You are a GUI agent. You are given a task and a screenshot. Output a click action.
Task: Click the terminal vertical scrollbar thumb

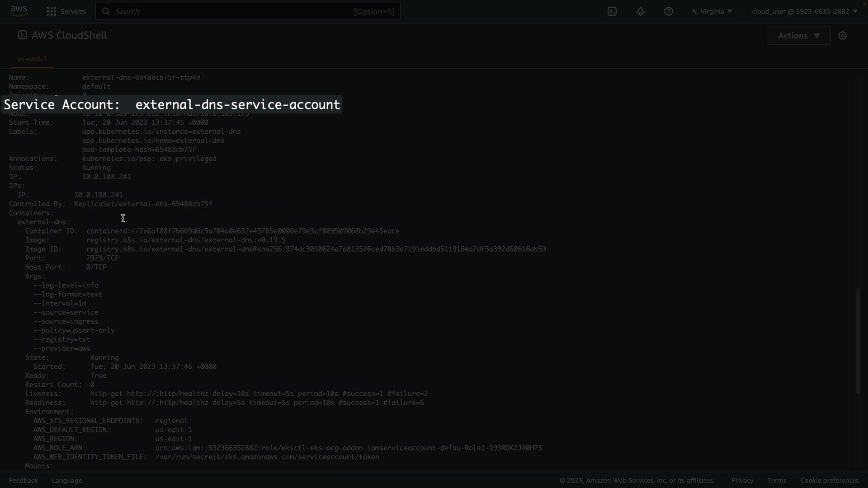coord(858,341)
